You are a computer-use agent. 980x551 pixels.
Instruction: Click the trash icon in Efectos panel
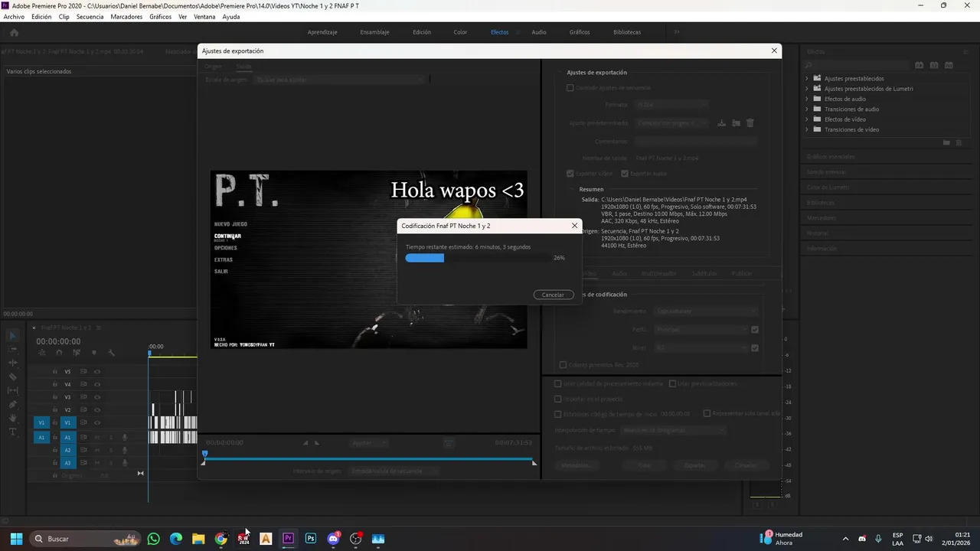[x=959, y=142]
